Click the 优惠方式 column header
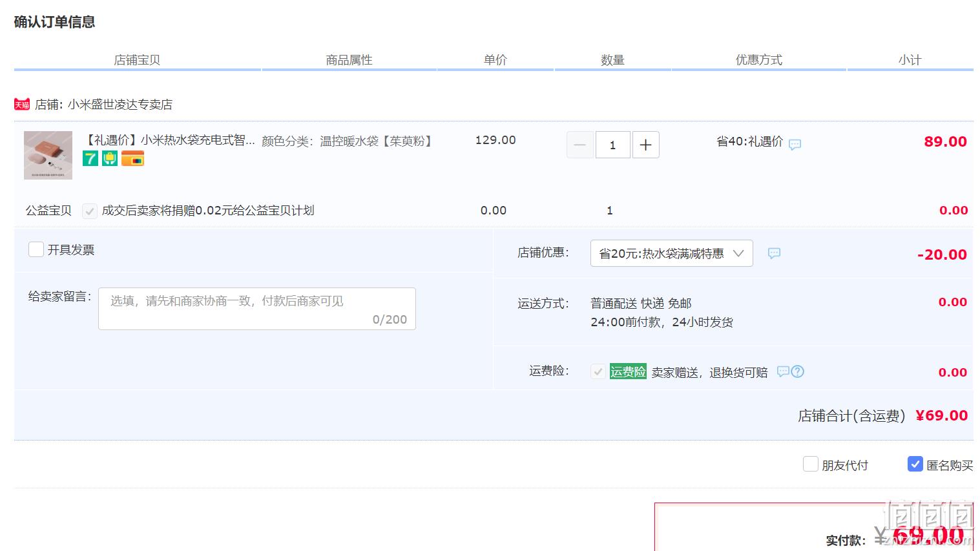This screenshot has height=551, width=980. tap(759, 60)
